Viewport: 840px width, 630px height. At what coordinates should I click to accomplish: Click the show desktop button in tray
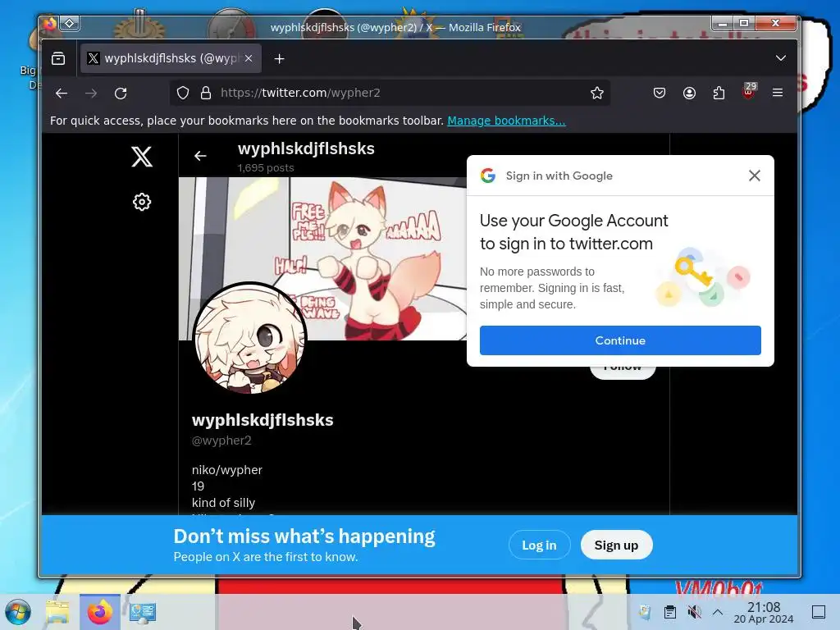pos(819,612)
